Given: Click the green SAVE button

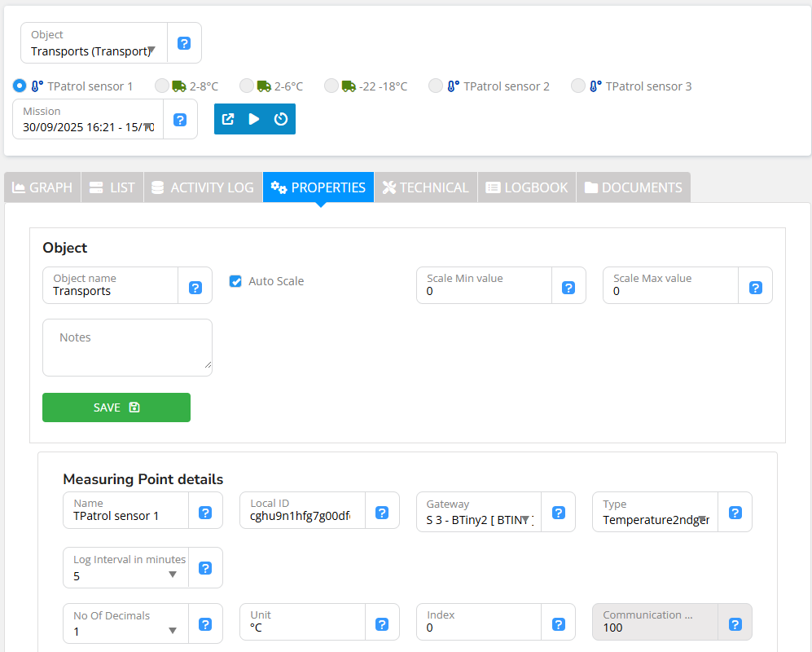Looking at the screenshot, I should [x=116, y=407].
